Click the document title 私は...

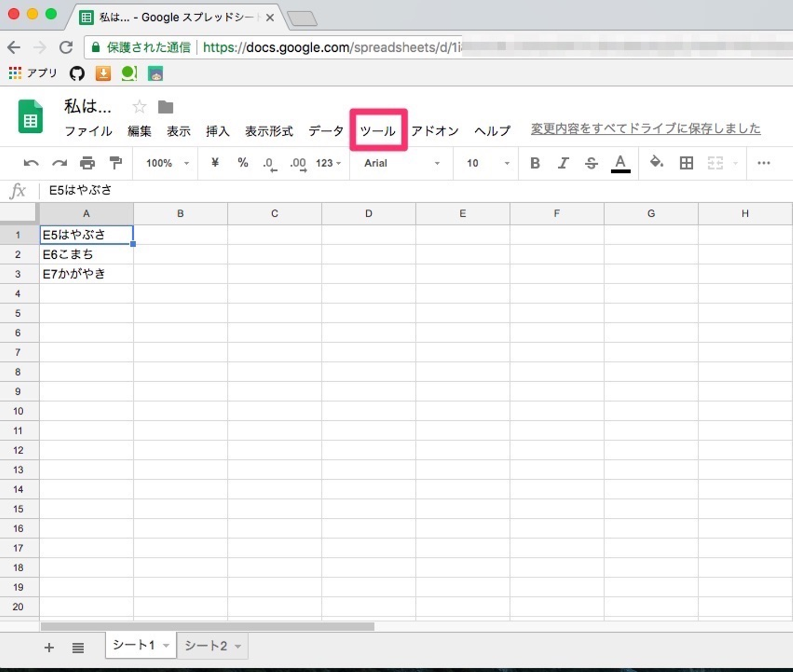tap(88, 106)
